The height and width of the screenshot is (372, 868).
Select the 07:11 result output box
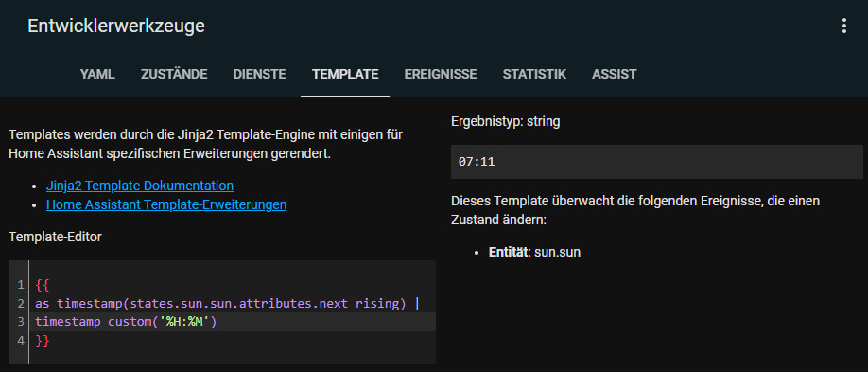(x=657, y=162)
